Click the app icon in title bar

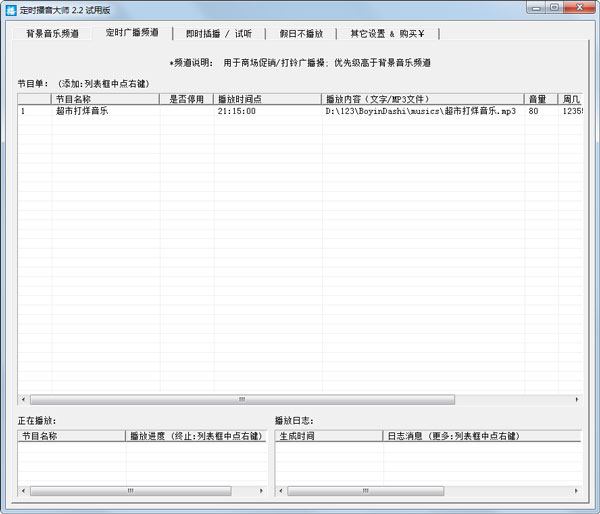point(10,9)
